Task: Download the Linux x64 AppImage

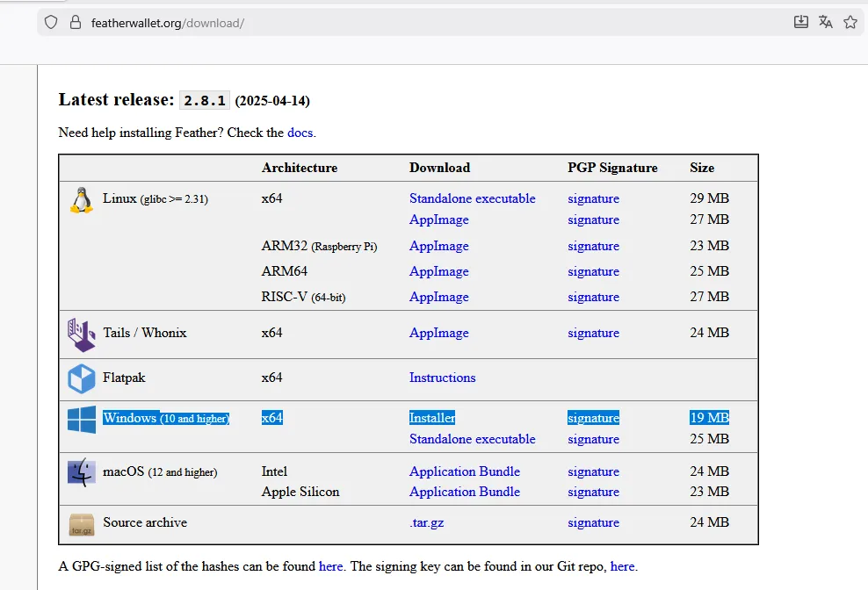Action: pos(439,219)
